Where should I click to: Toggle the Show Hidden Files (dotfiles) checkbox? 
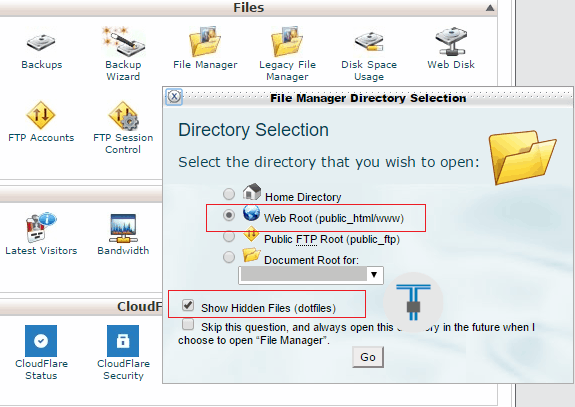[x=188, y=305]
